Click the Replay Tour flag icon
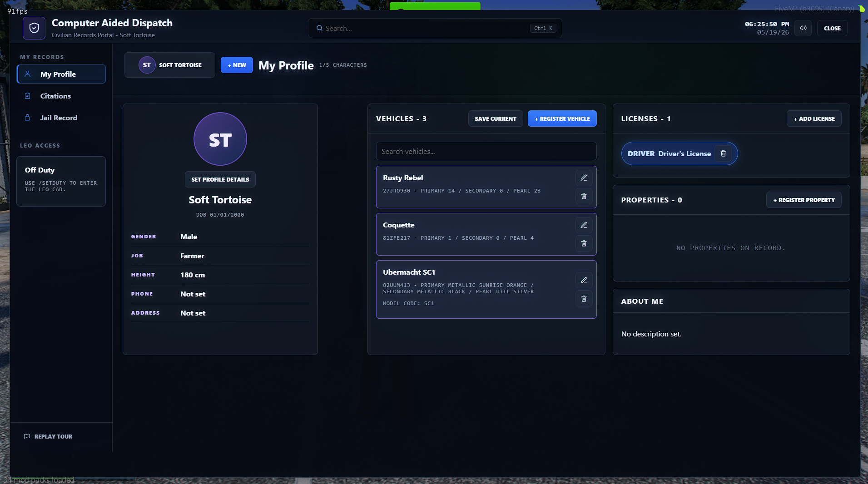The image size is (868, 484). pos(27,436)
